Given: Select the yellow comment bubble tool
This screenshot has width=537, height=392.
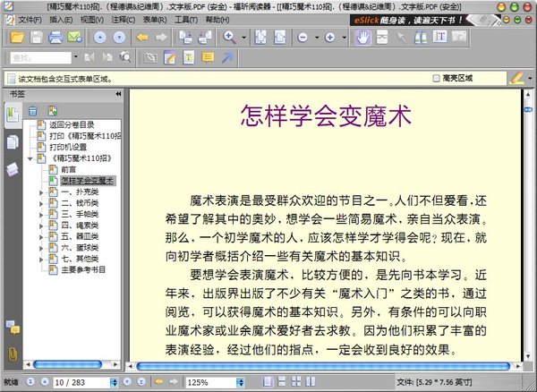Looking at the screenshot, I should tap(208, 57).
